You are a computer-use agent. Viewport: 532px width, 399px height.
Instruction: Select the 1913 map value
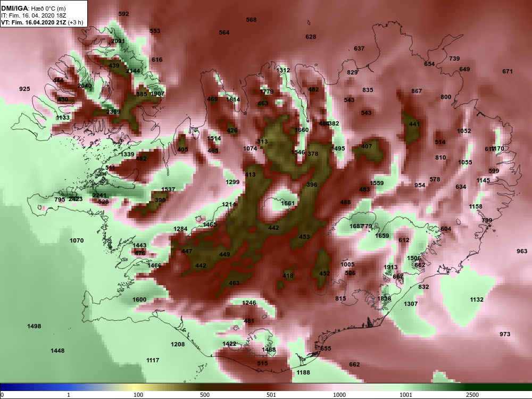(390, 267)
